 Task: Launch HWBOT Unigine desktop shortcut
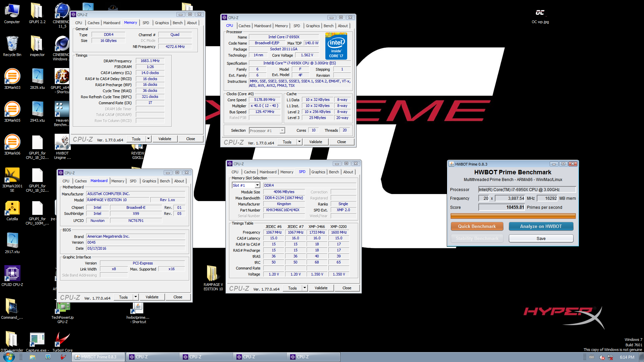[x=62, y=147]
